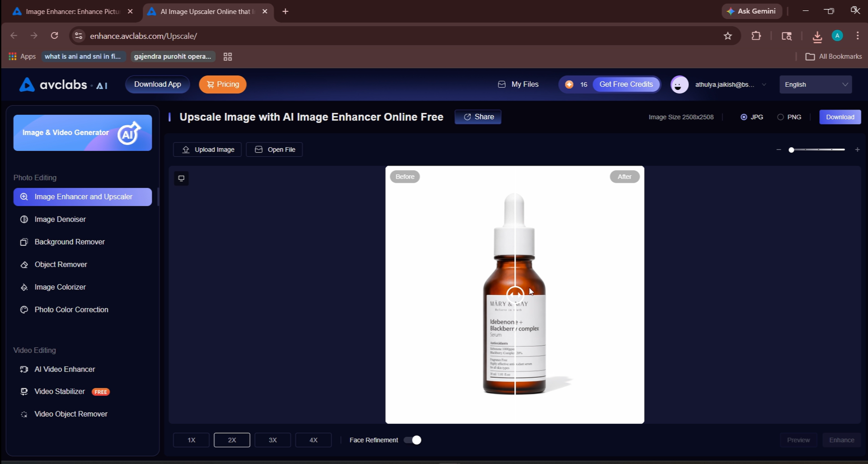Image resolution: width=868 pixels, height=464 pixels.
Task: Click Ask Gemini
Action: (752, 11)
